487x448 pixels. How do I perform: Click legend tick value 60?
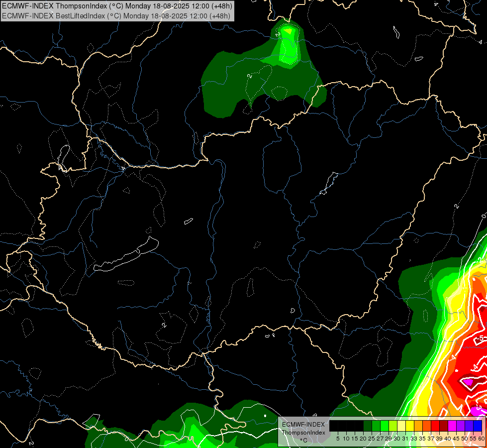(x=482, y=439)
